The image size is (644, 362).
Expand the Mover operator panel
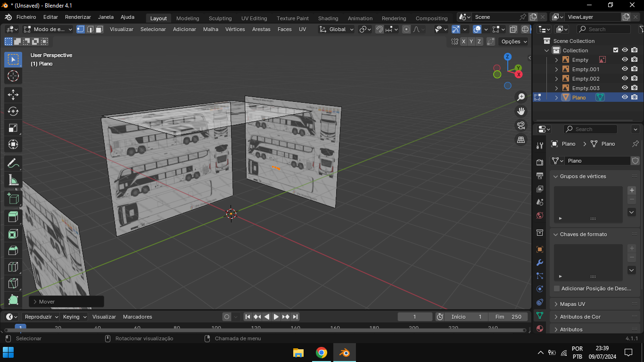pos(35,302)
